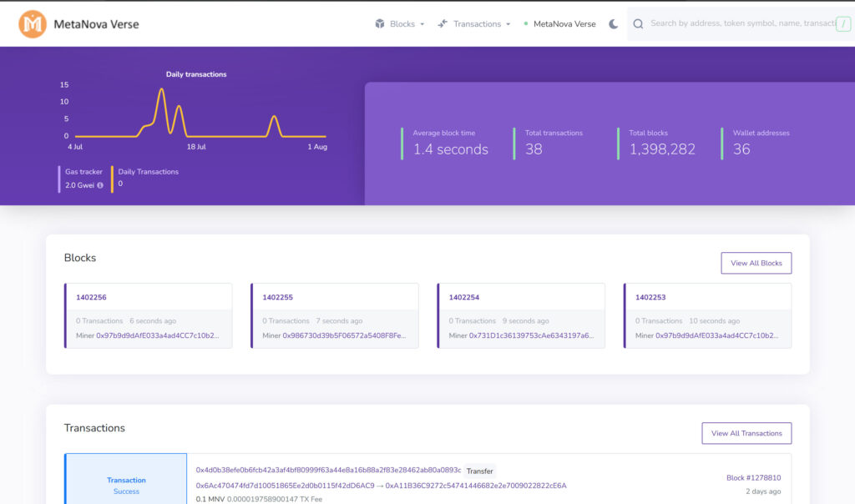Click the MetaNova Verse logo icon

tap(33, 24)
